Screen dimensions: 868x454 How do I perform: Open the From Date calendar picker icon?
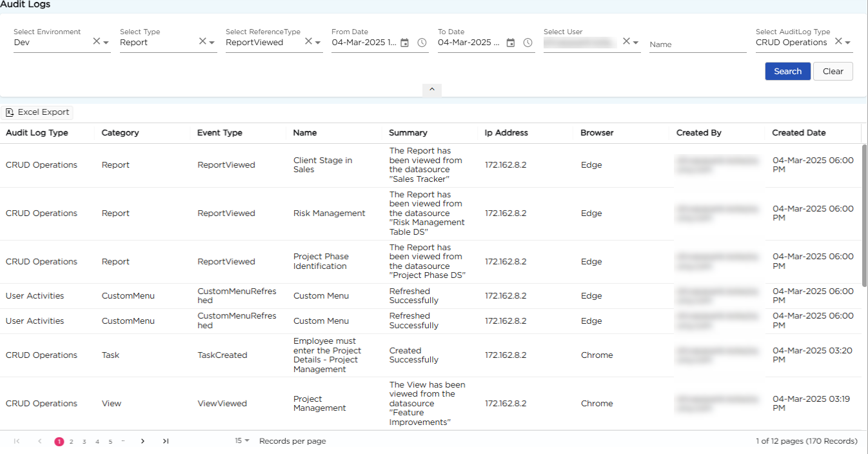pyautogui.click(x=404, y=43)
